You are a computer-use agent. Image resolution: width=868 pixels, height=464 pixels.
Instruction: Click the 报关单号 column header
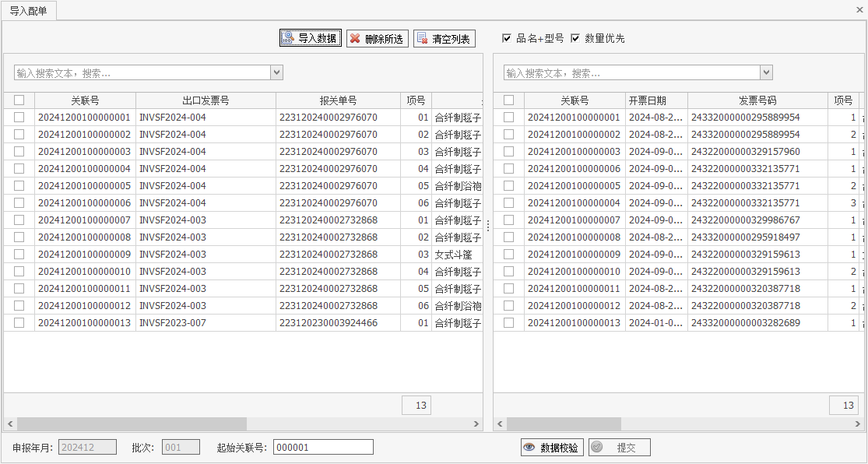(x=338, y=100)
